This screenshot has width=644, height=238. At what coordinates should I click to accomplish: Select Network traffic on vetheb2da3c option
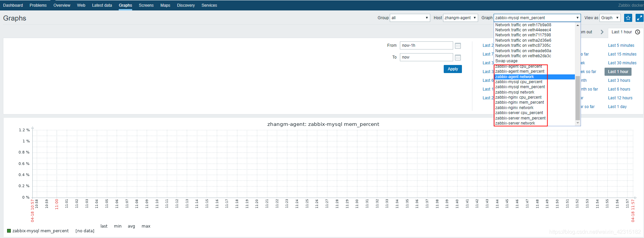pyautogui.click(x=534, y=56)
